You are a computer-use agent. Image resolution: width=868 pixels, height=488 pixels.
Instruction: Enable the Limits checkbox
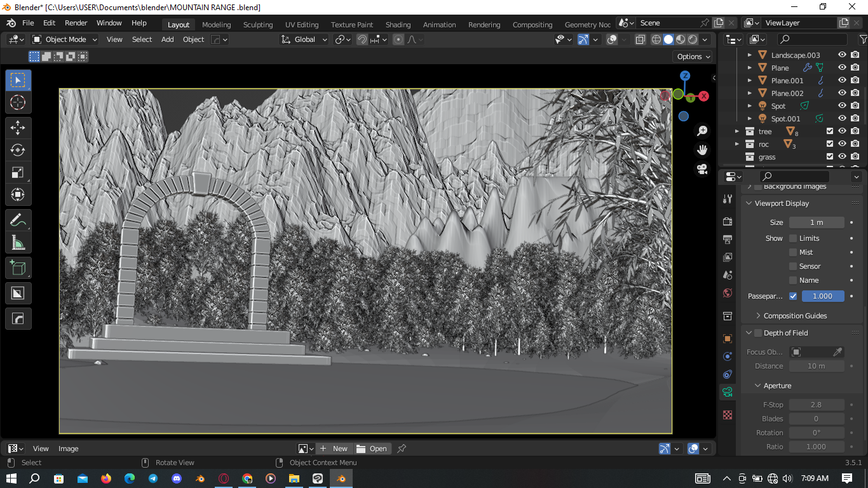[x=793, y=238]
